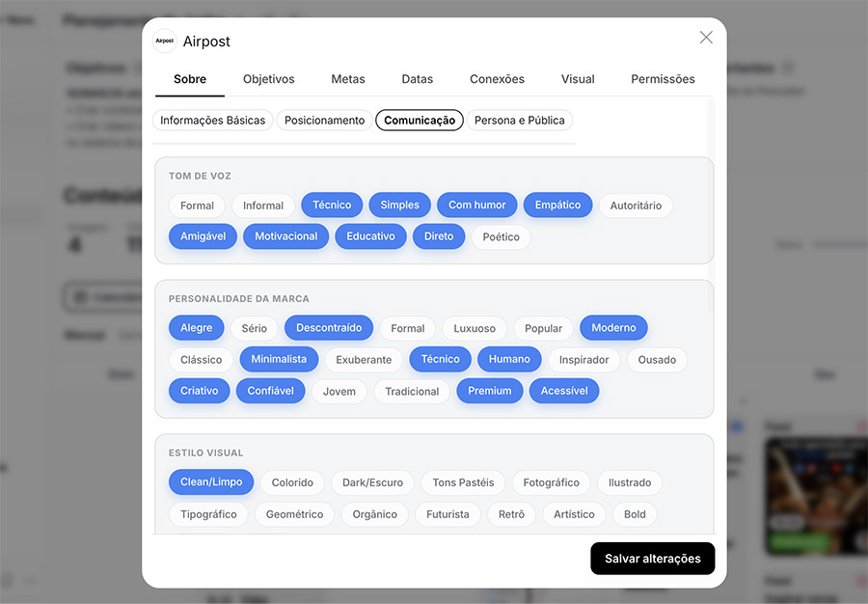Click the dialog's vertical scrollbar
The width and height of the screenshot is (868, 604).
(x=711, y=206)
